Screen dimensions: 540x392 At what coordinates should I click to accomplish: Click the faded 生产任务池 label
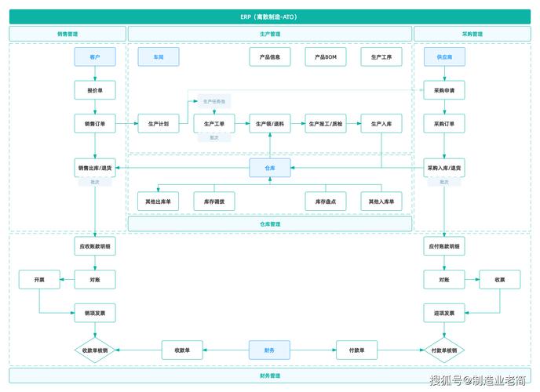click(214, 101)
